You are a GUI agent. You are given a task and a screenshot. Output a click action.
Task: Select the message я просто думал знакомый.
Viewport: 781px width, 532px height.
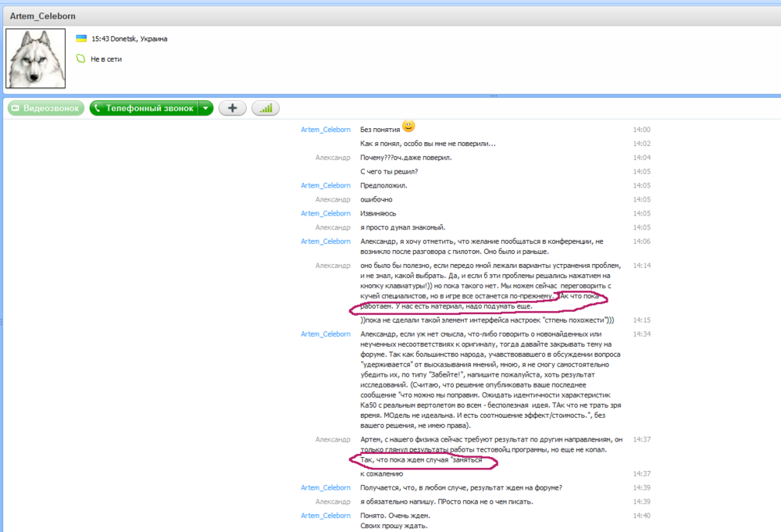tap(403, 227)
